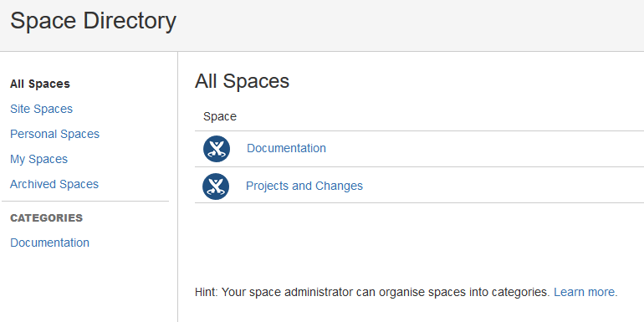The image size is (644, 322).
Task: Click the hint text about organising spaces
Action: [372, 293]
